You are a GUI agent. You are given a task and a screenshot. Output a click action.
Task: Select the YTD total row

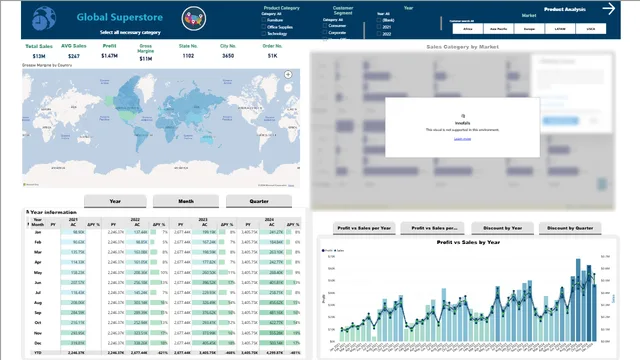pyautogui.click(x=166, y=353)
